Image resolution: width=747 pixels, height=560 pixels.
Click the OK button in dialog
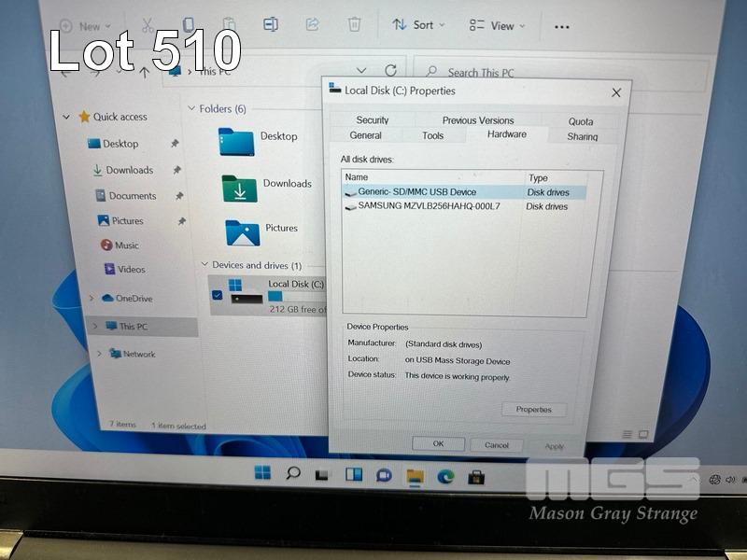438,444
